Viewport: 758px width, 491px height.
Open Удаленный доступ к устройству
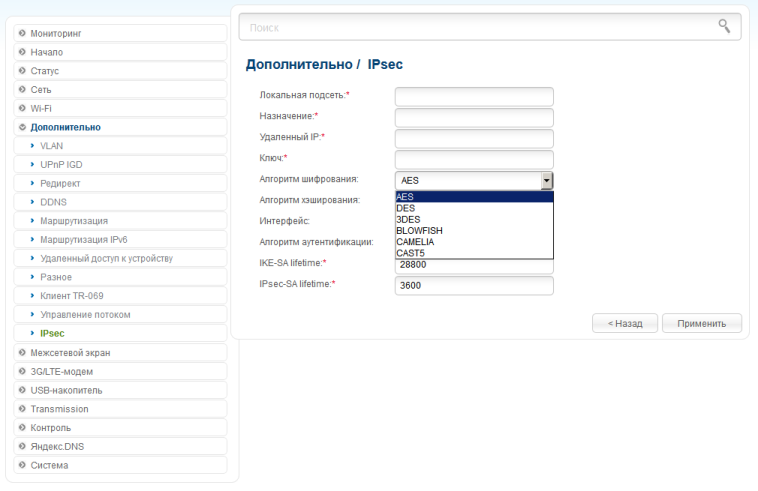pos(120,259)
